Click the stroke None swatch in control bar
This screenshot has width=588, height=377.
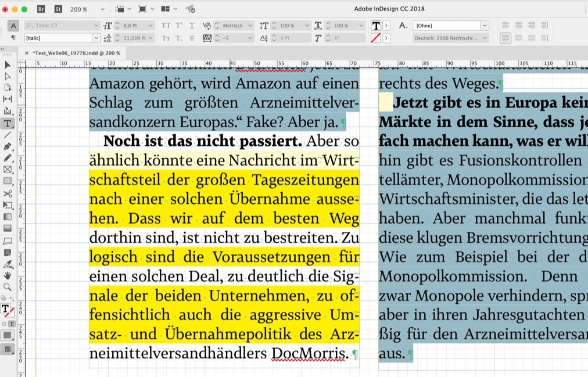(x=376, y=38)
